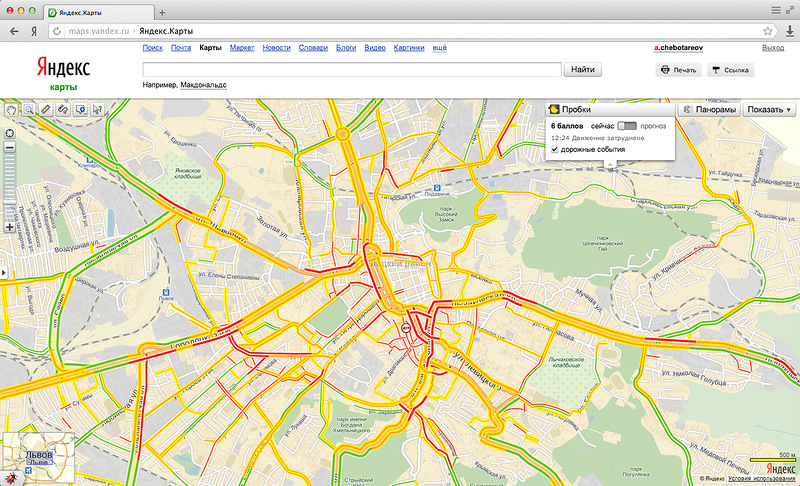
Task: Zoom in with the plus button
Action: pos(9,227)
